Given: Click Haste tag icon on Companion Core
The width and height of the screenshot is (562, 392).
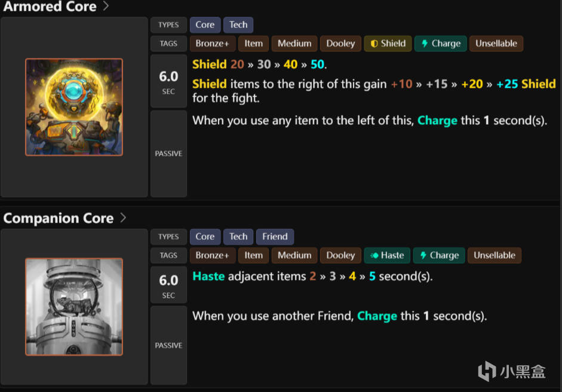Looking at the screenshot, I should pyautogui.click(x=374, y=255).
